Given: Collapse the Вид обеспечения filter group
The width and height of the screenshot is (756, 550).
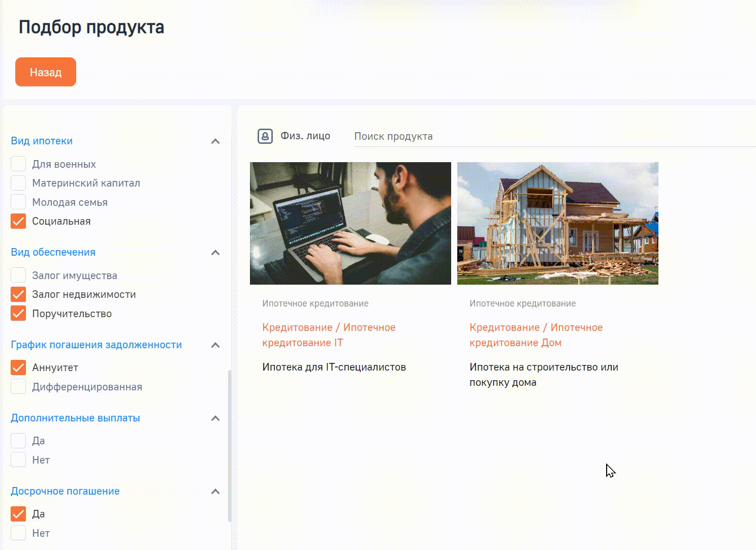Looking at the screenshot, I should 215,253.
